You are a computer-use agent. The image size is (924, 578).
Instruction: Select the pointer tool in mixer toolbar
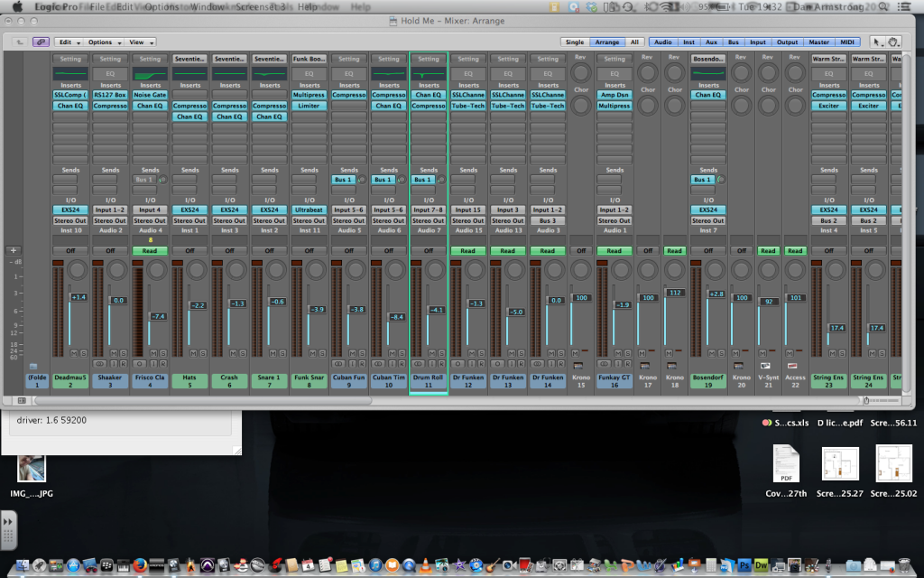(x=877, y=42)
